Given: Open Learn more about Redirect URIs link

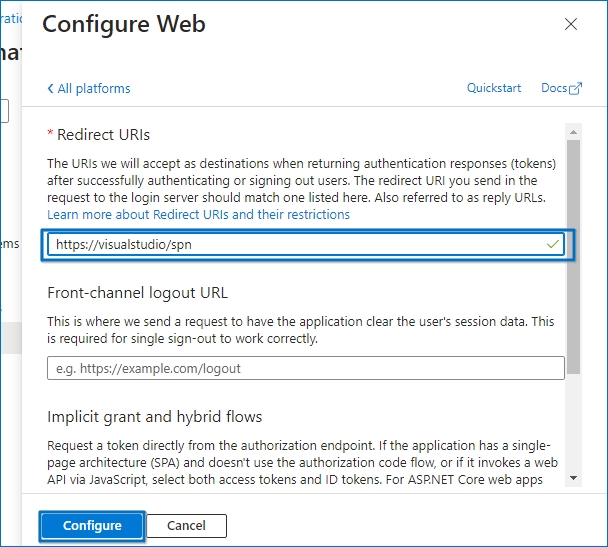Looking at the screenshot, I should click(x=198, y=214).
